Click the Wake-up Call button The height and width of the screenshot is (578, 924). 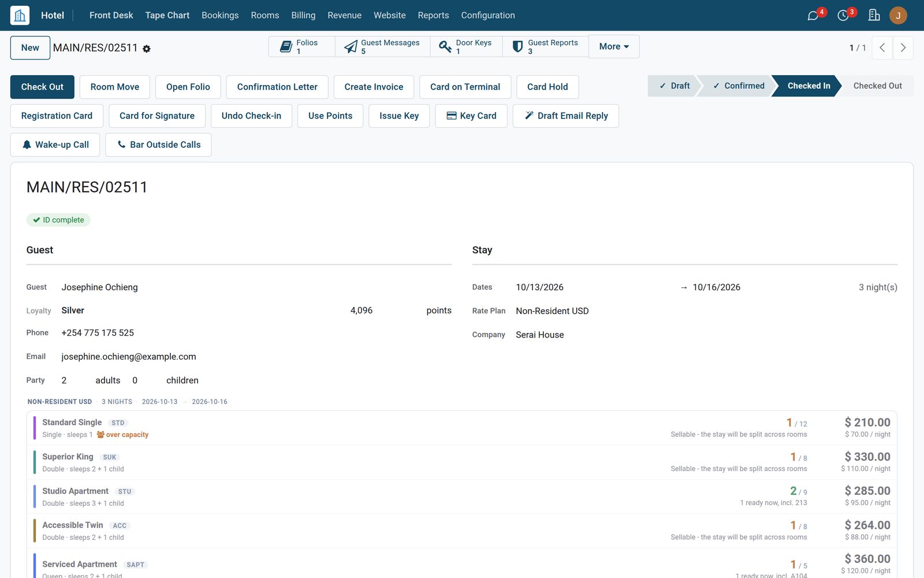click(55, 144)
